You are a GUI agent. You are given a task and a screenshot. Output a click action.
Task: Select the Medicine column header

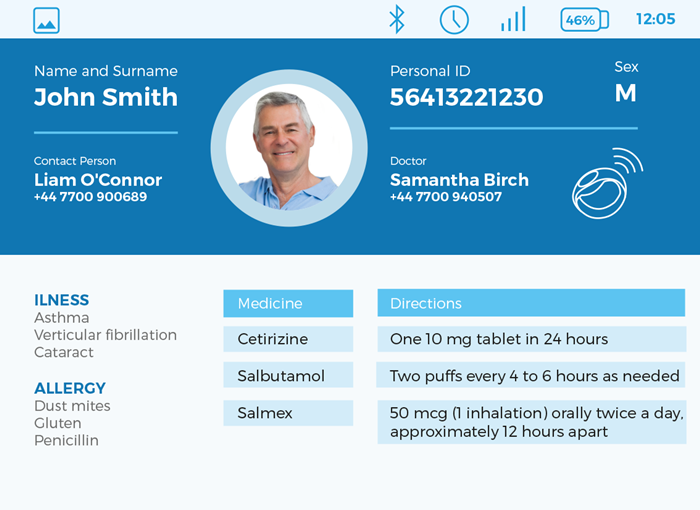pos(288,303)
